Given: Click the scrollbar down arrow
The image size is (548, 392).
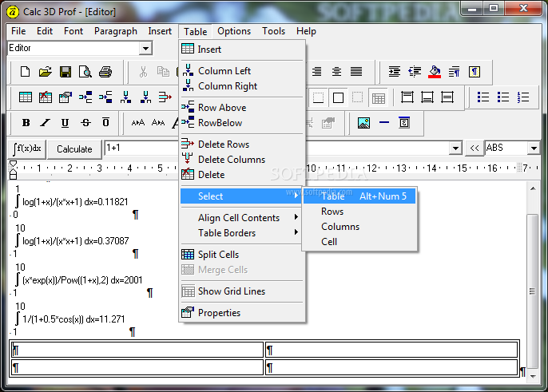Looking at the screenshot, I should pyautogui.click(x=533, y=377).
